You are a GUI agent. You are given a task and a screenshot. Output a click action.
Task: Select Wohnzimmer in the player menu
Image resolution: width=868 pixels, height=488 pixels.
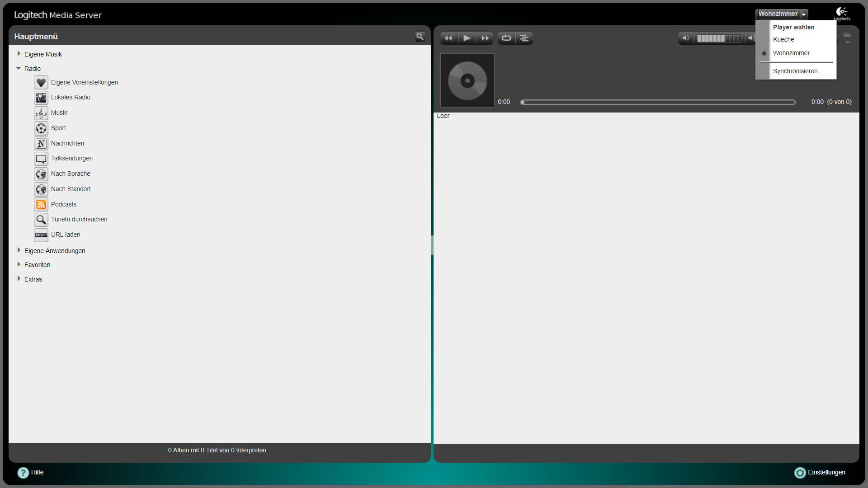791,53
